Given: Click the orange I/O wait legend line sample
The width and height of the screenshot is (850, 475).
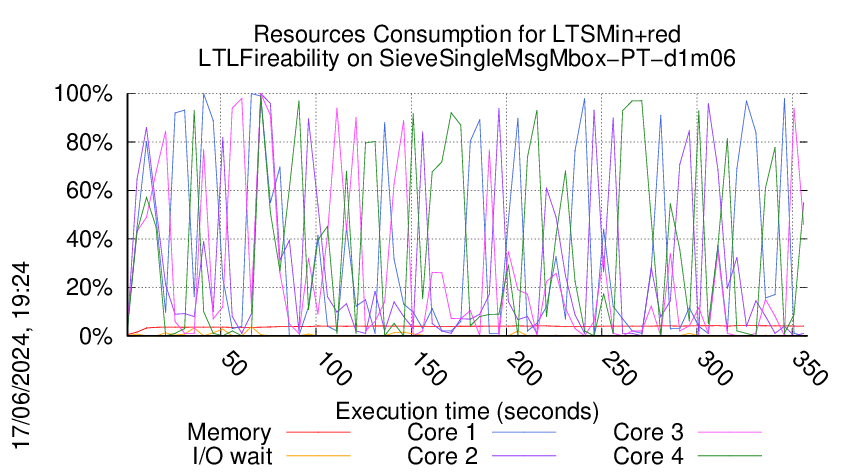Looking at the screenshot, I should point(318,456).
